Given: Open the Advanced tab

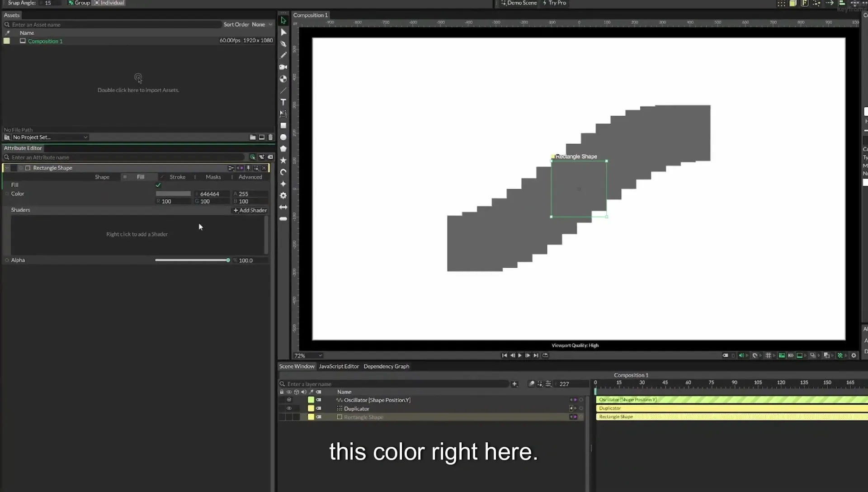Looking at the screenshot, I should (x=250, y=177).
